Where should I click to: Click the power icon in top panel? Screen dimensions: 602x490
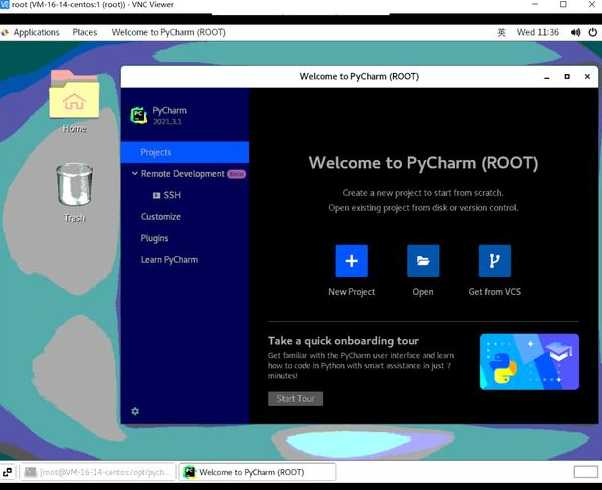592,32
